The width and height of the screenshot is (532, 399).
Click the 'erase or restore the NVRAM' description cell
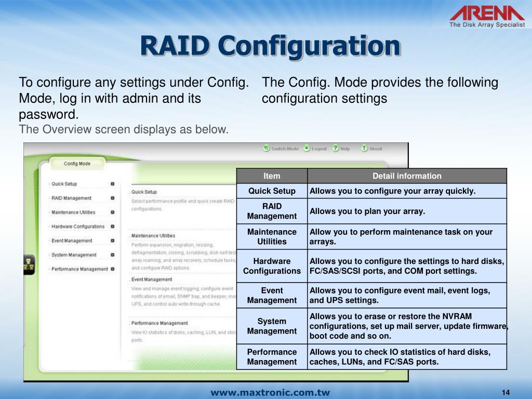point(407,326)
